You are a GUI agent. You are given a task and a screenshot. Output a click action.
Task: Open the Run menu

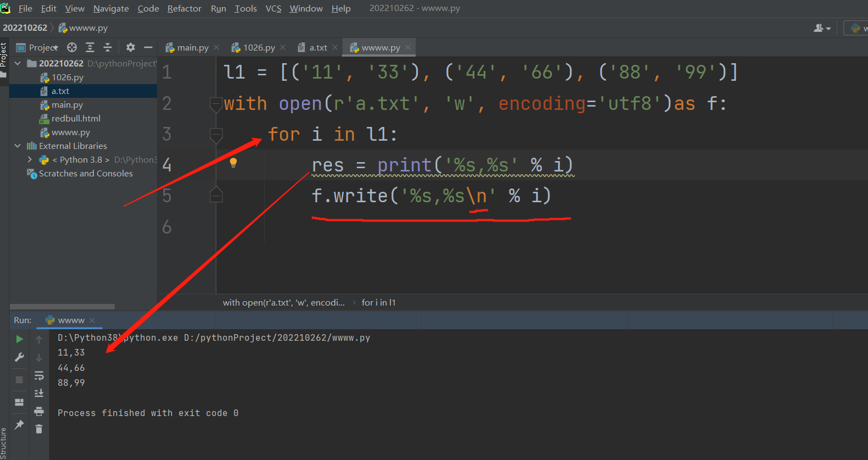(x=219, y=8)
